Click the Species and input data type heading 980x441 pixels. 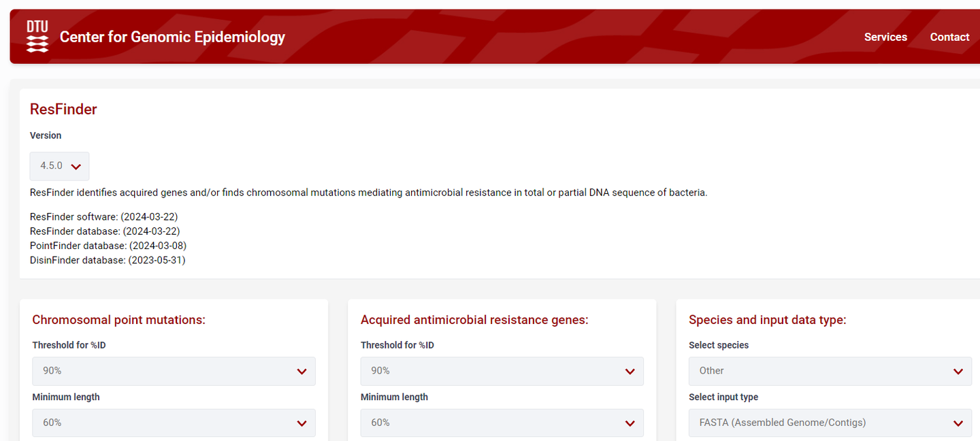click(x=767, y=320)
